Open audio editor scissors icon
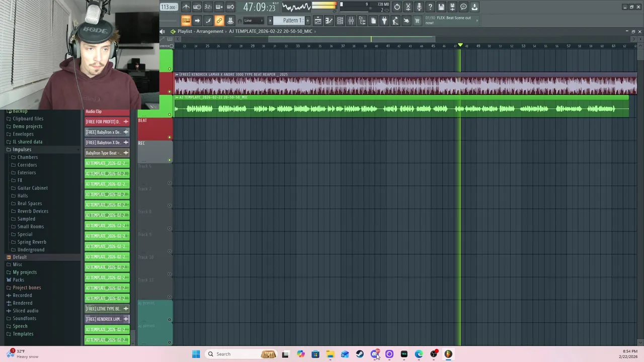 [x=408, y=7]
